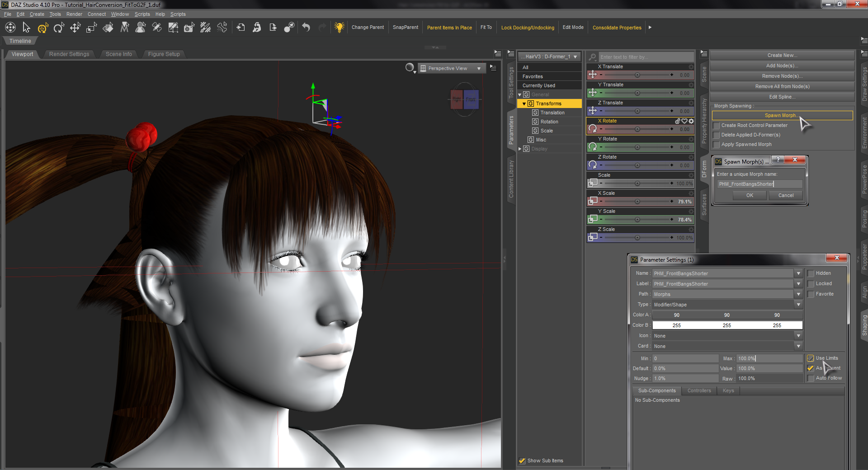
Task: Switch to the Scene Info tab
Action: [x=119, y=54]
